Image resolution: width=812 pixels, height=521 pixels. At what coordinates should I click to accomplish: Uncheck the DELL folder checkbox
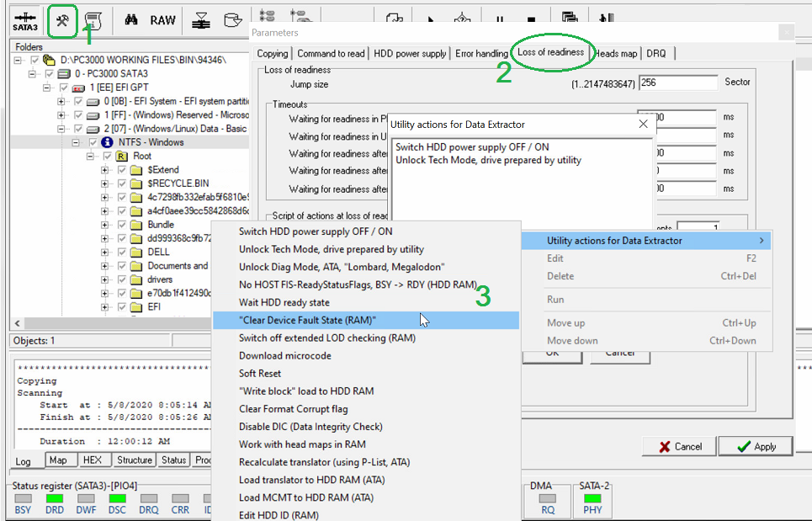click(x=122, y=252)
